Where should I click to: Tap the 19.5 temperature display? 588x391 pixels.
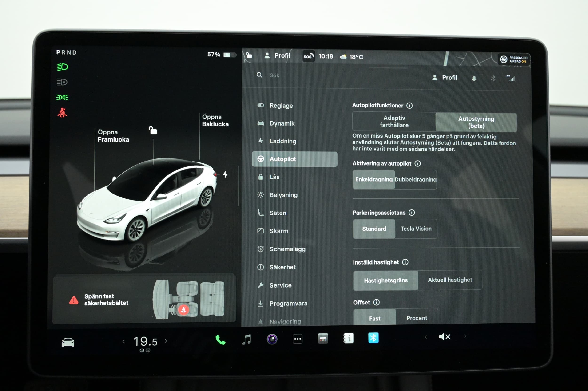point(145,341)
